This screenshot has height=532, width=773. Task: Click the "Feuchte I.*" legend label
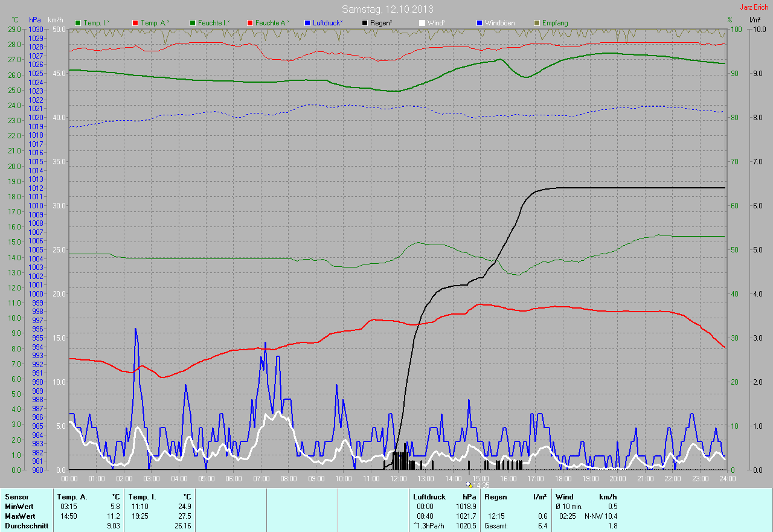point(214,23)
